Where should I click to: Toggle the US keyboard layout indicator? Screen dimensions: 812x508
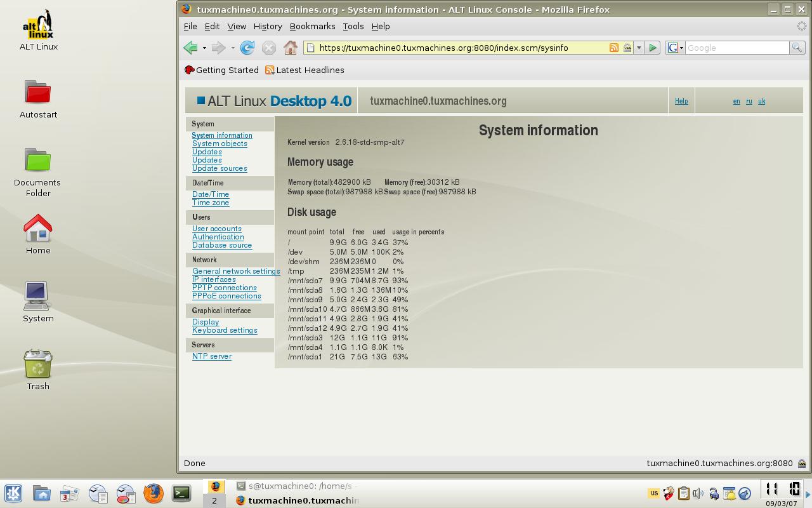coord(653,493)
